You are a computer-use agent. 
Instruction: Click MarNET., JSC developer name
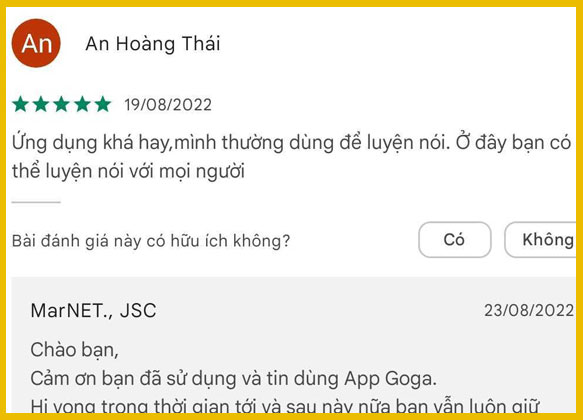tap(93, 310)
